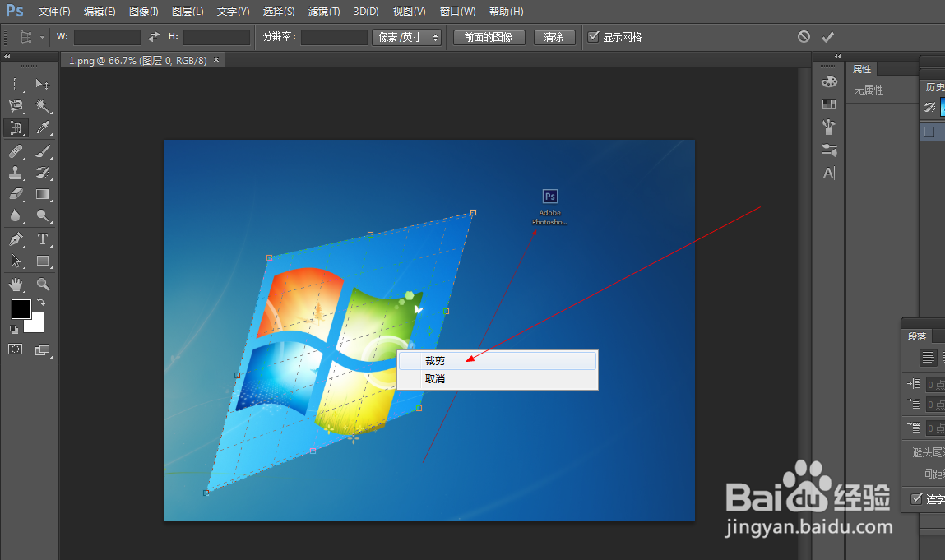Open the 3D menu

tap(366, 12)
